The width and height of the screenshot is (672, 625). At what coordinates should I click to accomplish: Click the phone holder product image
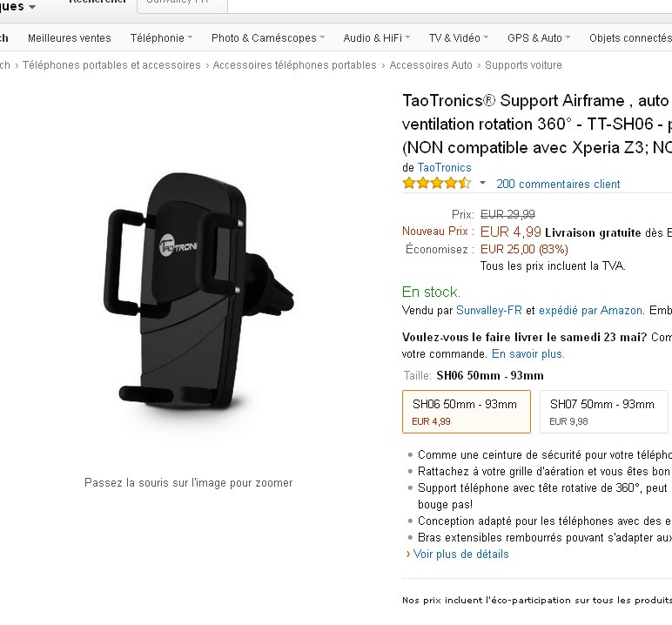[198, 292]
